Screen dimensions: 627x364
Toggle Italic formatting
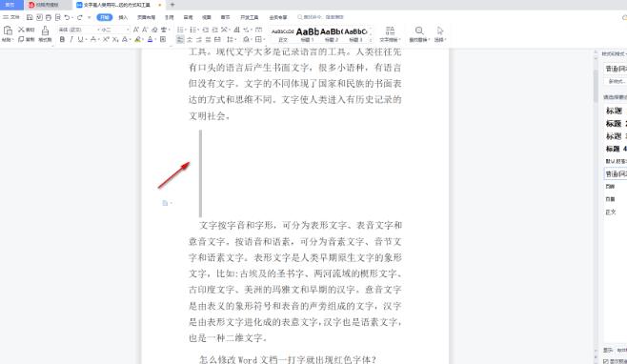[71, 39]
